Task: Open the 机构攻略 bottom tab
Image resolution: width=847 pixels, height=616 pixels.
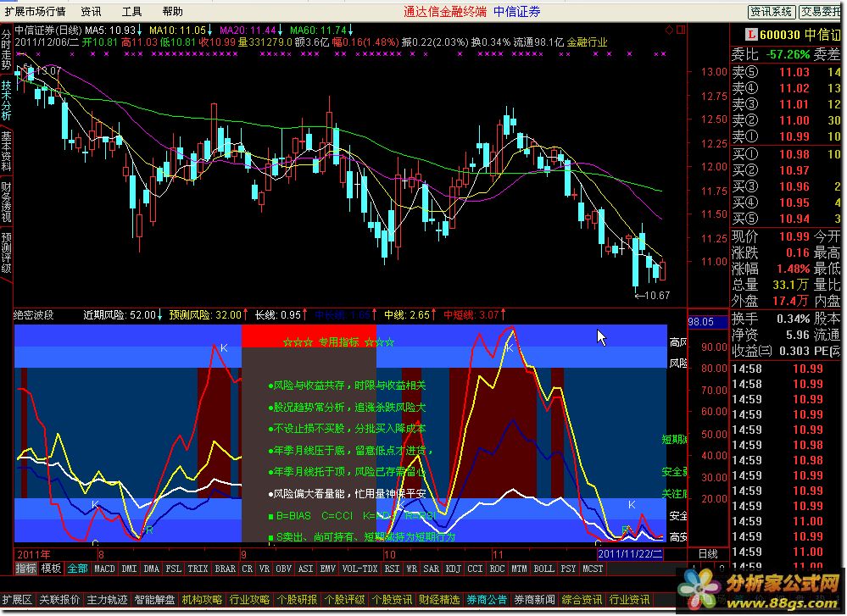Action: click(x=202, y=600)
